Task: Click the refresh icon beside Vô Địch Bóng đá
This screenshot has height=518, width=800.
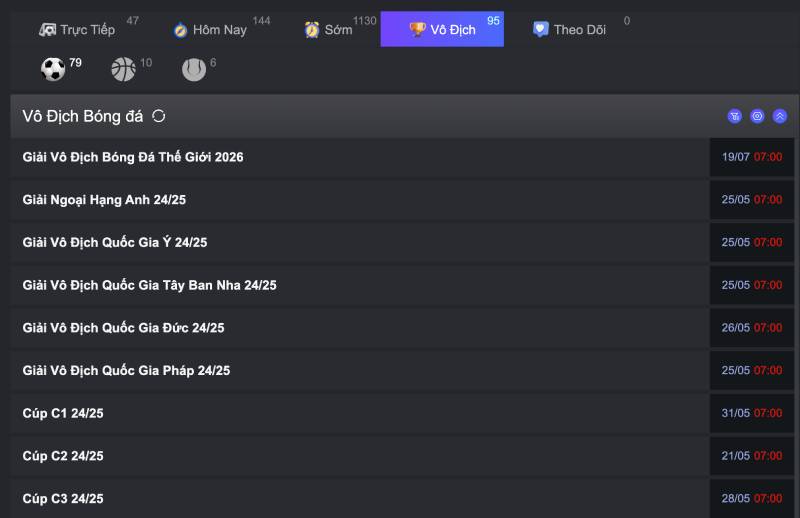Action: point(159,116)
